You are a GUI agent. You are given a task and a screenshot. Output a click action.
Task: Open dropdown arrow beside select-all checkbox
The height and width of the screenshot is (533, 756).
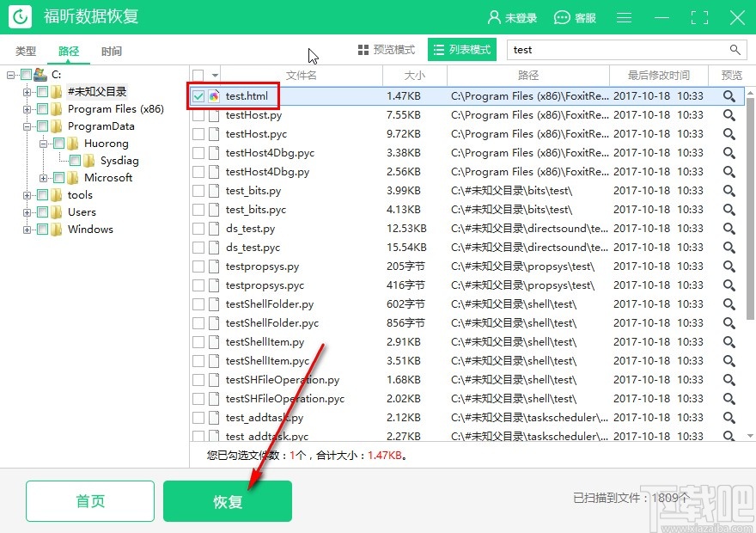coord(215,76)
